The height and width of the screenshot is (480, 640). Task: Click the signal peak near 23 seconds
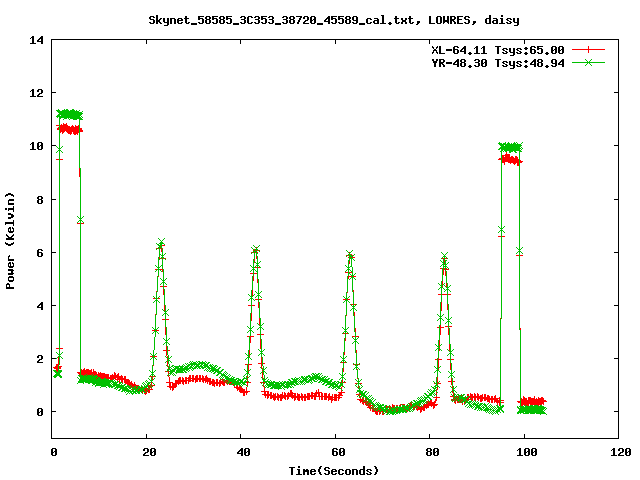(x=161, y=243)
